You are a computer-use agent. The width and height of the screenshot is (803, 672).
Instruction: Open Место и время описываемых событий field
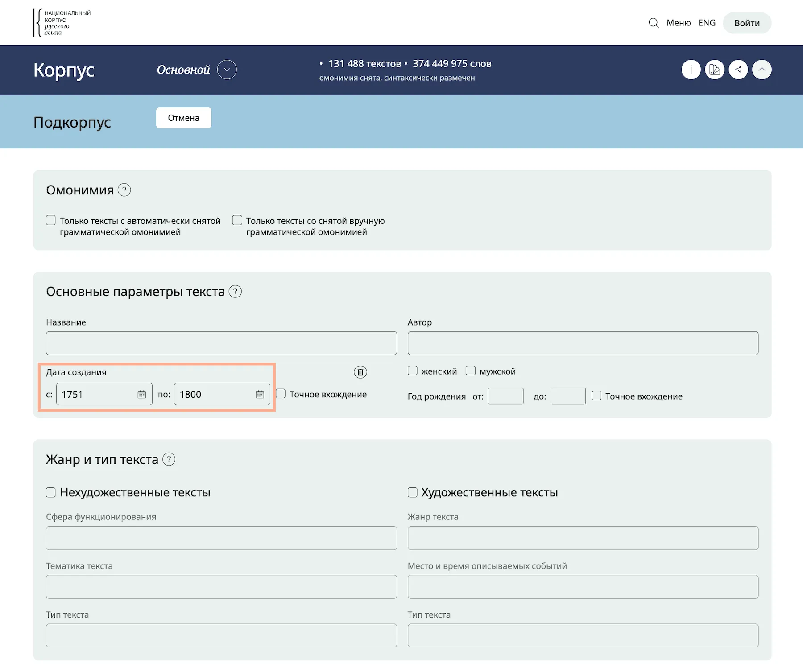click(x=583, y=587)
